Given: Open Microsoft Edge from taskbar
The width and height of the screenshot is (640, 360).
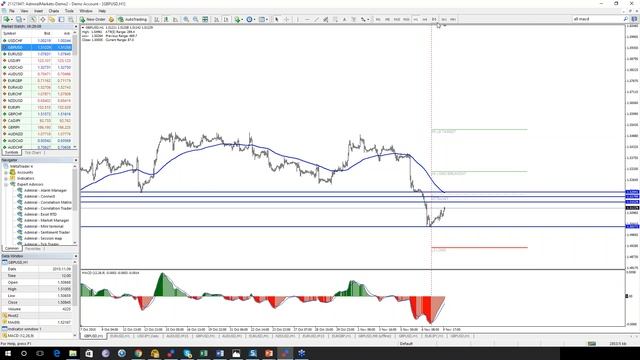Looking at the screenshot, I should [57, 353].
